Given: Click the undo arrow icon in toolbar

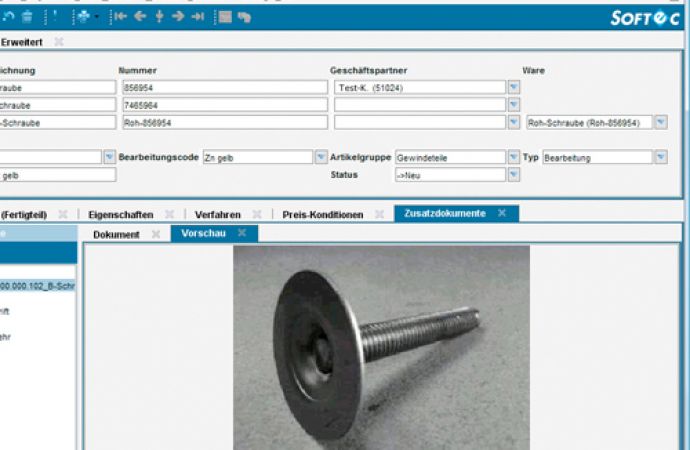Looking at the screenshot, I should [x=10, y=17].
